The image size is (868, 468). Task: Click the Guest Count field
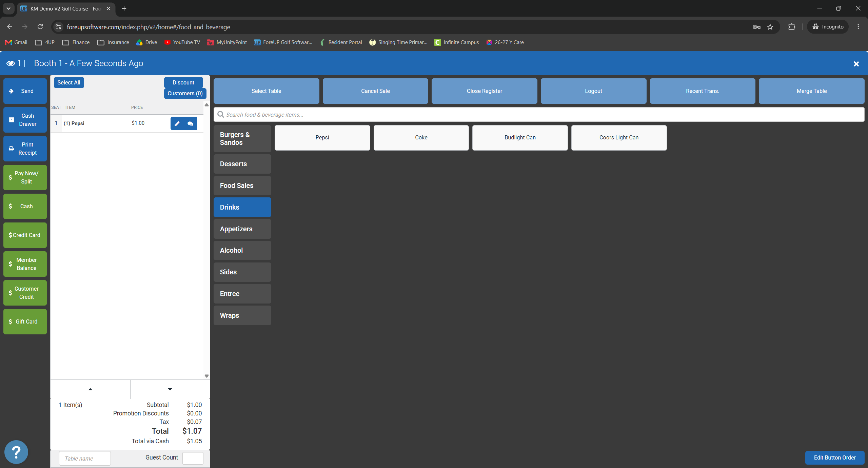click(193, 458)
